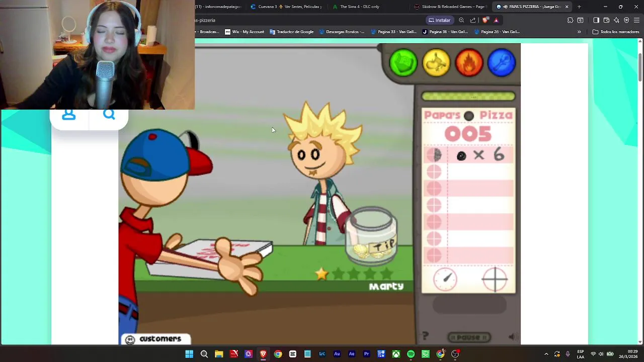
Task: Pause the game with the Pause button
Action: point(469,337)
